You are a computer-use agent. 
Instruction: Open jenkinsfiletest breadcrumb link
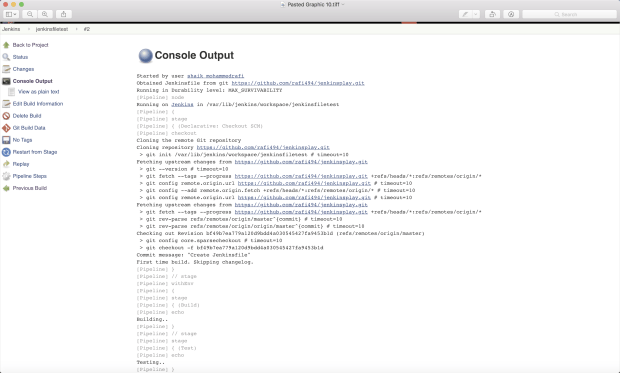click(52, 29)
